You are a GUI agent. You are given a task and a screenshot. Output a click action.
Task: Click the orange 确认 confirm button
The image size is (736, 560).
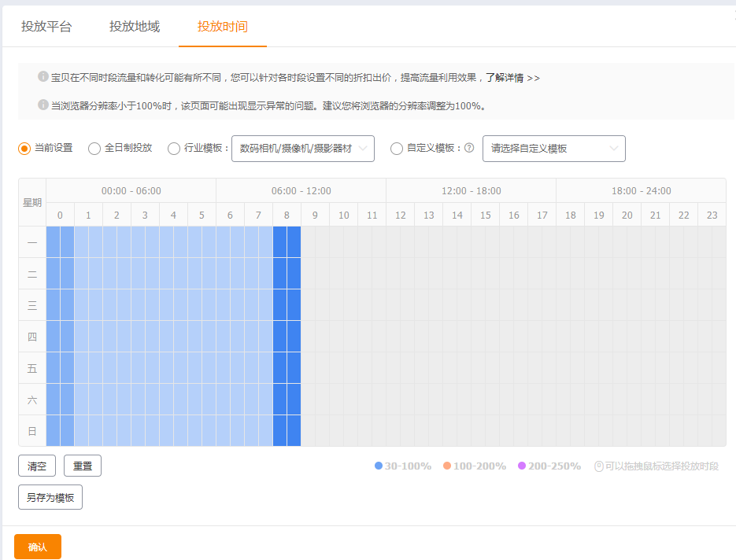click(x=36, y=546)
